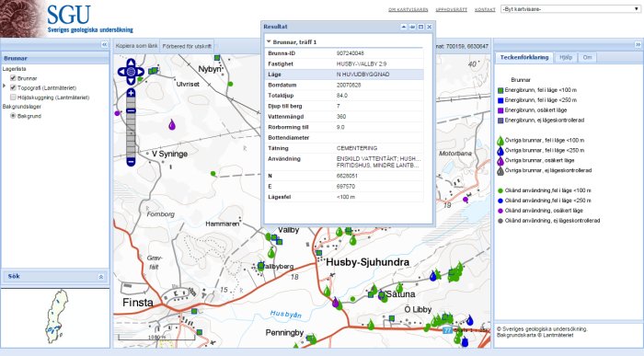Collapse the left layer panel
This screenshot has width=644, height=356.
tap(104, 44)
